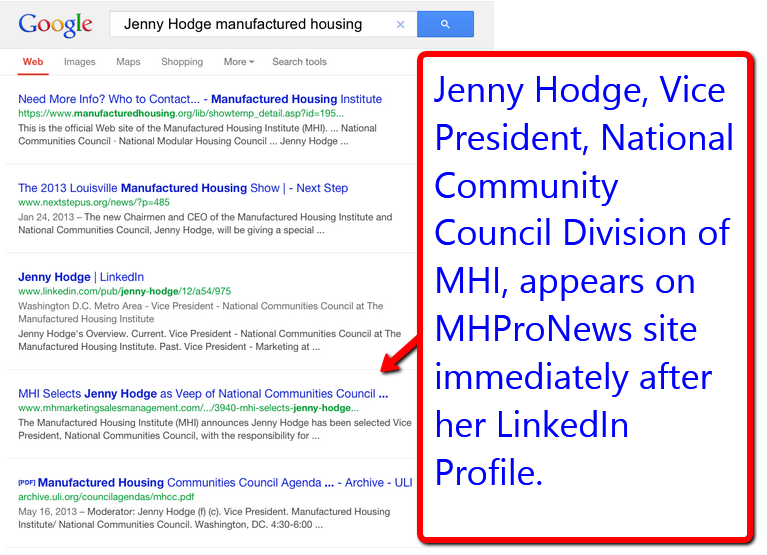The image size is (767, 555).
Task: Open the 'Jenny Hodge | LinkedIn' result
Action: point(81,277)
